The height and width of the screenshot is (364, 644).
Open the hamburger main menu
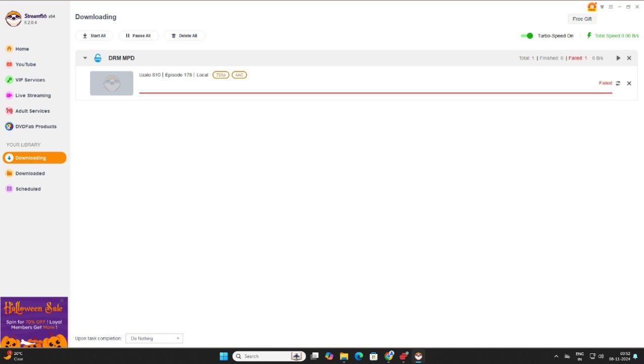coord(611,7)
